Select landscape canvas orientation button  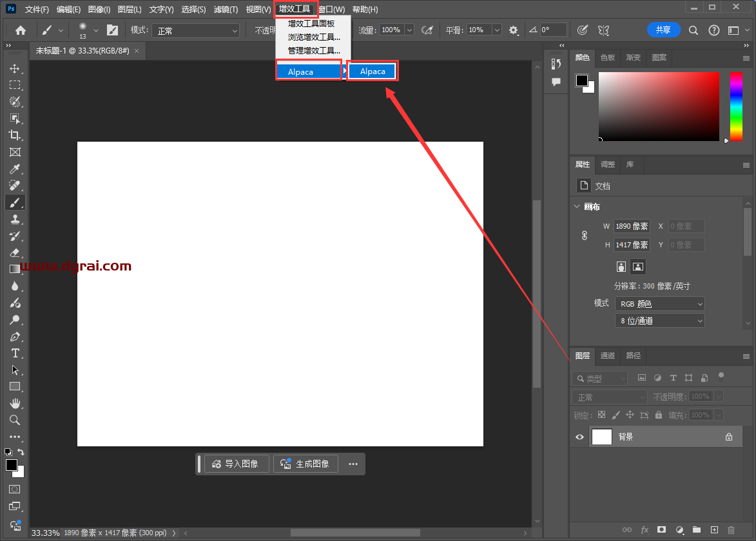pos(638,267)
